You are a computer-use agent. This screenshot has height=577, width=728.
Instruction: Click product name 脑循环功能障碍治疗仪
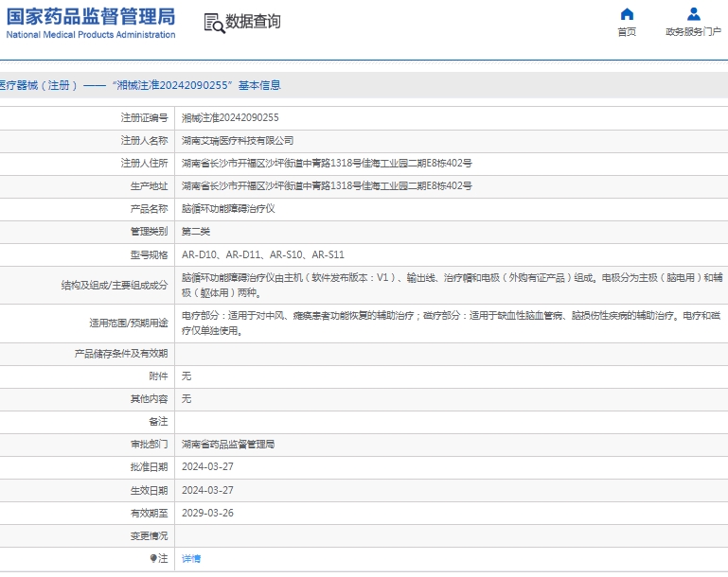pos(228,209)
